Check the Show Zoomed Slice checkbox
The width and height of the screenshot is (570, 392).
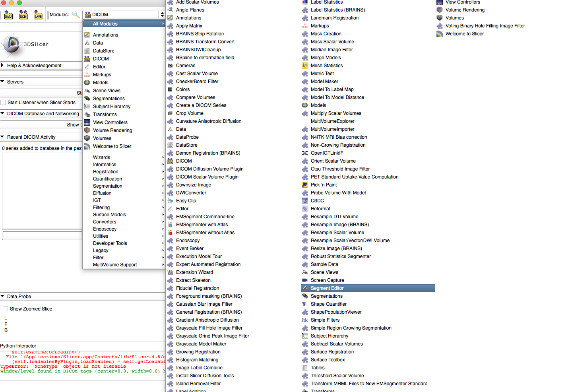6,309
